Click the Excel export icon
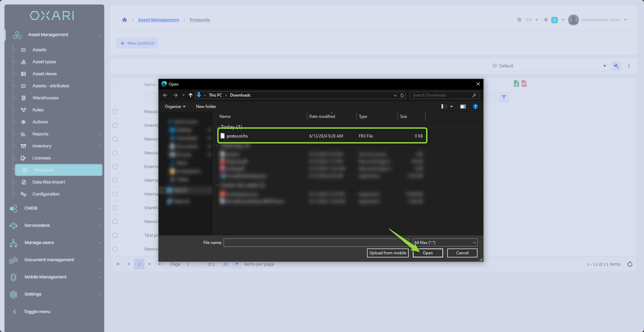The image size is (644, 332). tap(516, 84)
